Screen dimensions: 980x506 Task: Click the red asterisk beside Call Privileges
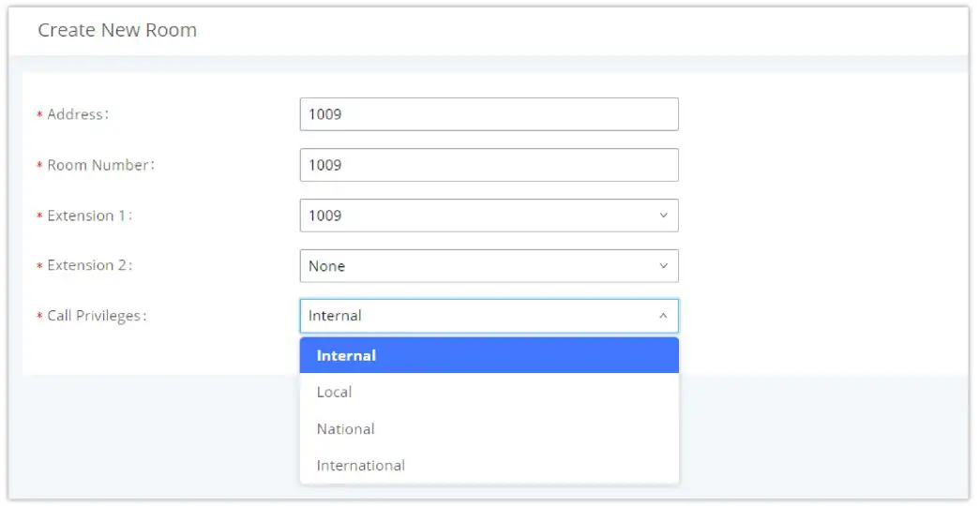point(39,318)
